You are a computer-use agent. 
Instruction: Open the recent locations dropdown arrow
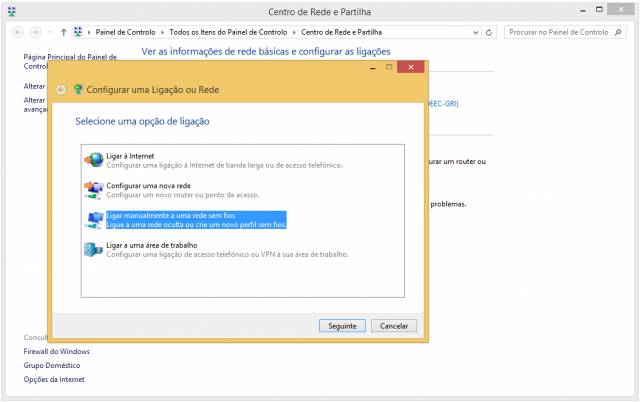tap(50, 32)
